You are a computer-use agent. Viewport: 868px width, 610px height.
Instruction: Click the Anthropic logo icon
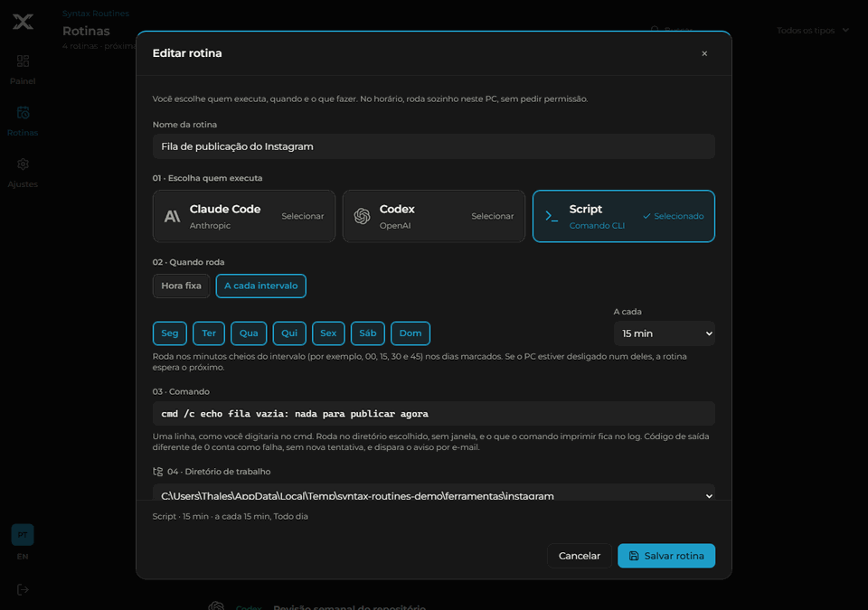[x=172, y=216]
